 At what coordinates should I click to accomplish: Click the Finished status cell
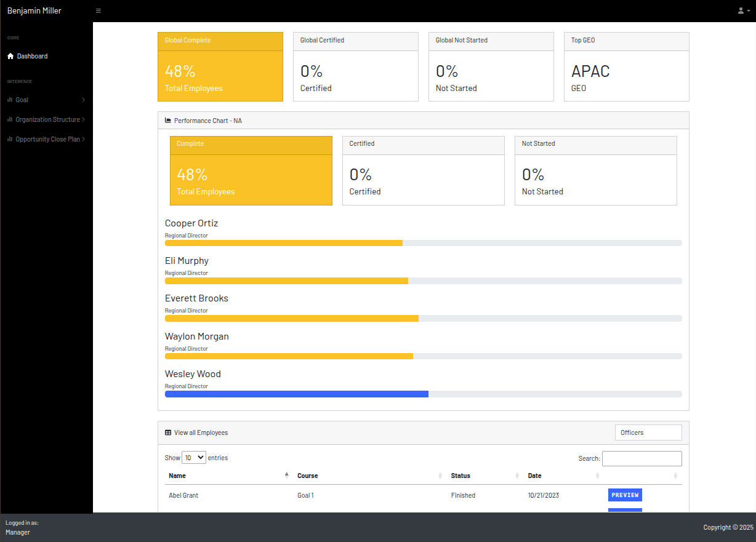[463, 495]
